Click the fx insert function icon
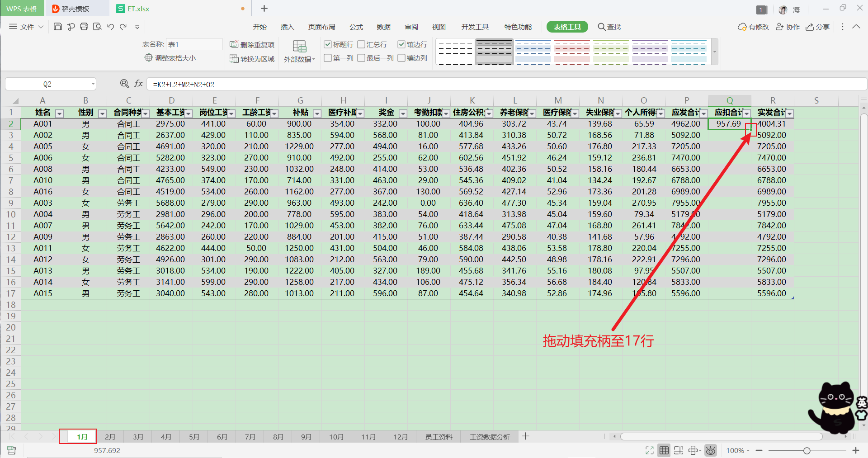The image size is (868, 458). coord(138,84)
